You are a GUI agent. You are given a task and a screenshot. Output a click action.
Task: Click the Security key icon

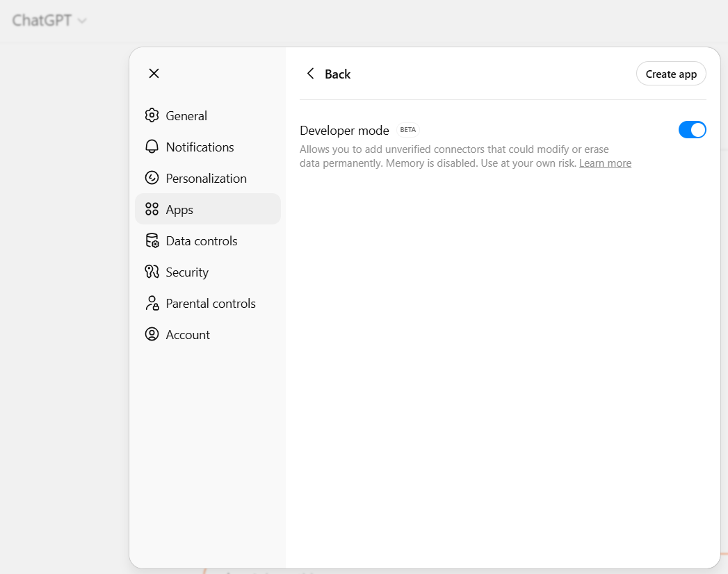click(x=152, y=272)
